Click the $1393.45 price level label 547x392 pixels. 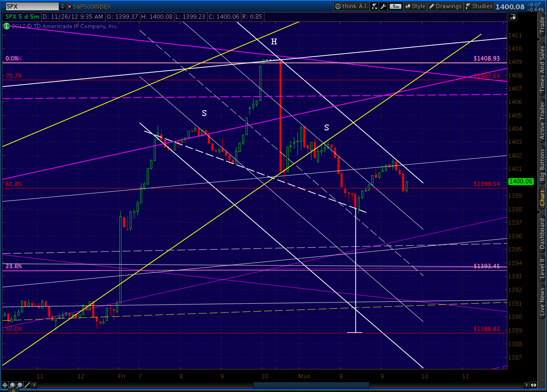[x=487, y=266]
